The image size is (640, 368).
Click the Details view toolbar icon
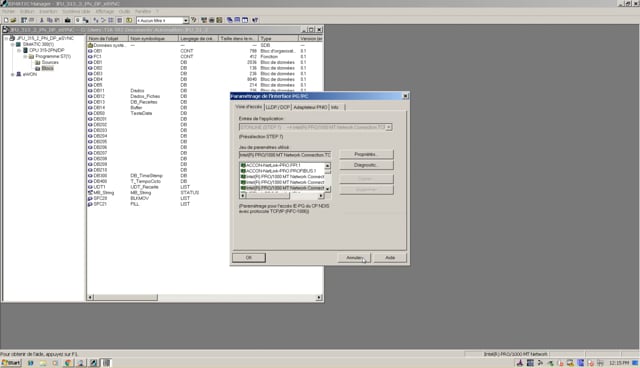tap(120, 20)
